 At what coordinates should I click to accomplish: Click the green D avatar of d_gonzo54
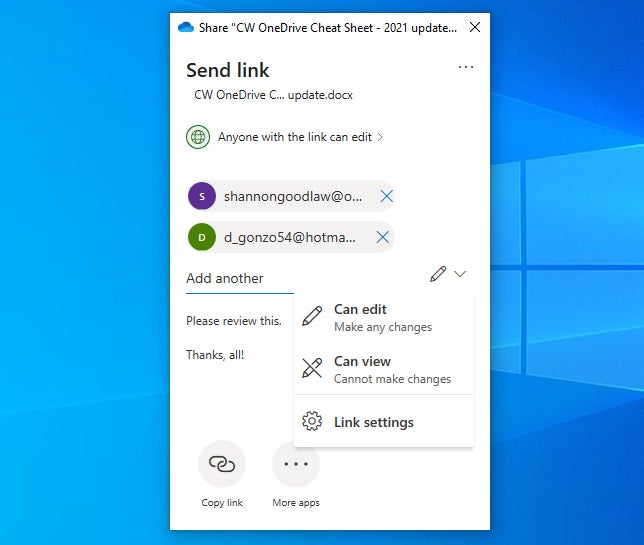(202, 237)
